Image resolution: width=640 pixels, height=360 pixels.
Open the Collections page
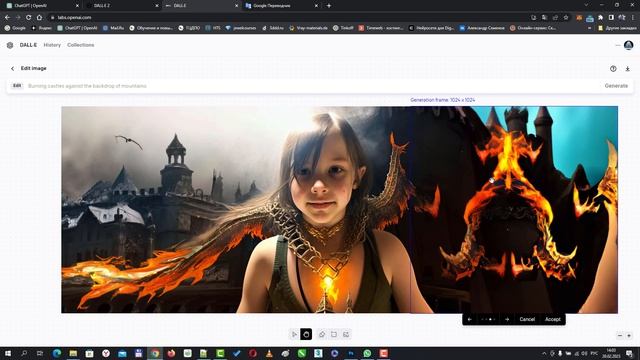(x=80, y=45)
